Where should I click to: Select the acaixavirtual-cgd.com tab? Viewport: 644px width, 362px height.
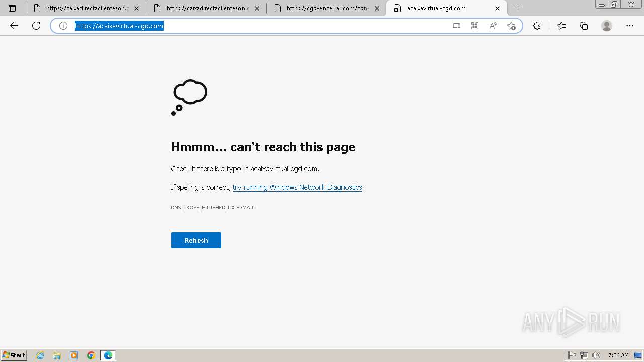tap(447, 8)
